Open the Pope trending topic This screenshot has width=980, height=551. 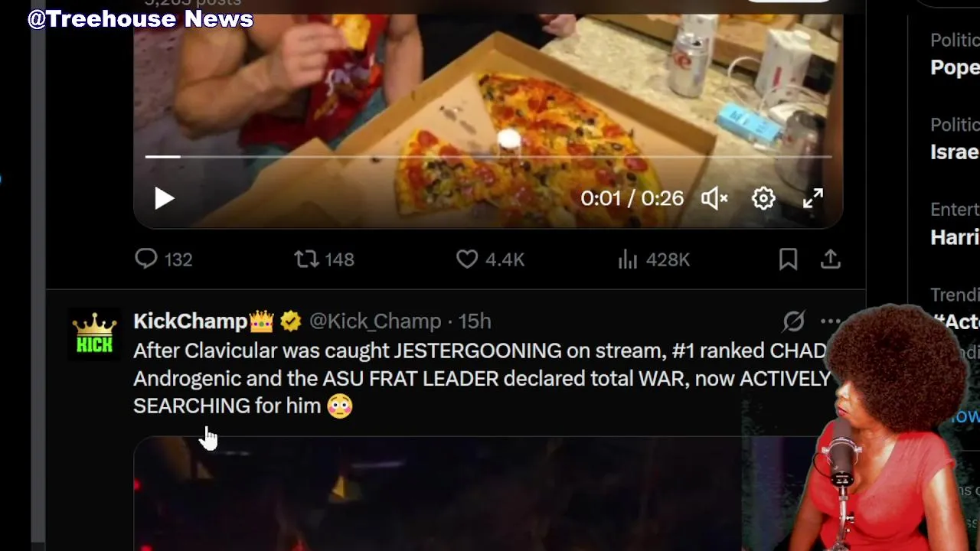(954, 67)
